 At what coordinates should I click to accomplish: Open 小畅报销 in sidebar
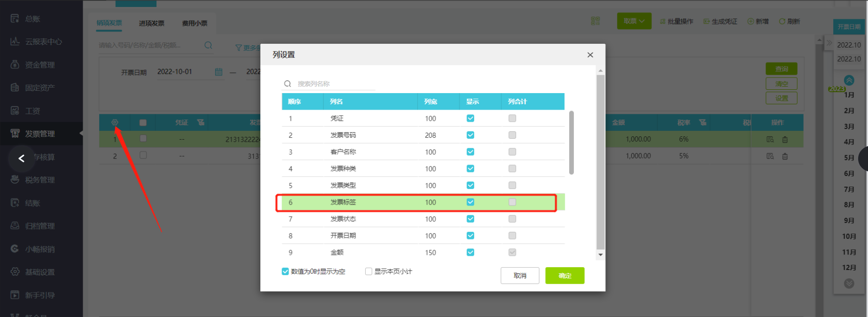coord(33,249)
